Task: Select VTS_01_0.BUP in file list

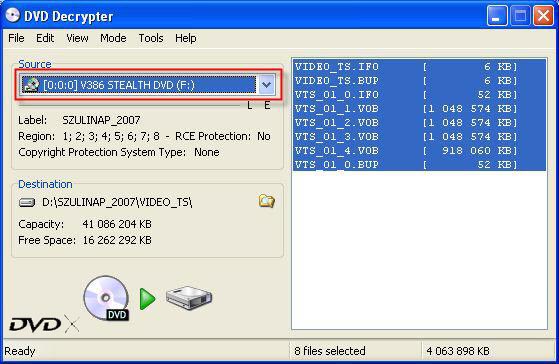Action: (419, 164)
